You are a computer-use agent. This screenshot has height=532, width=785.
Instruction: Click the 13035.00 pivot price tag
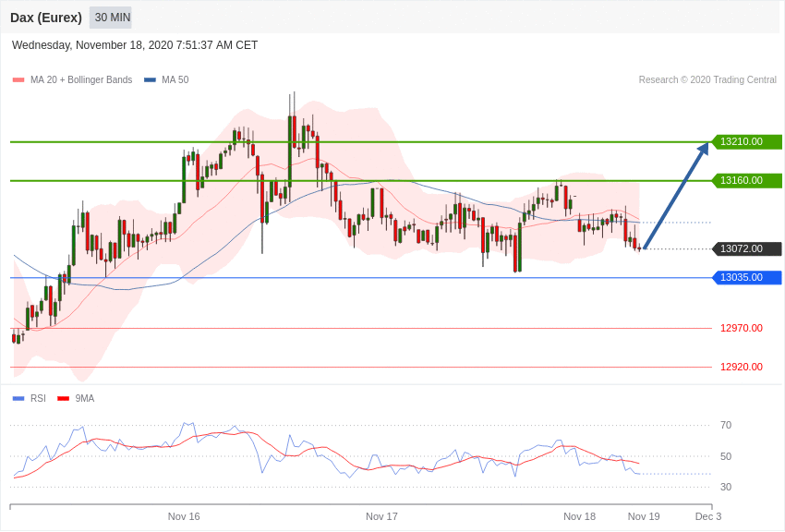[747, 277]
